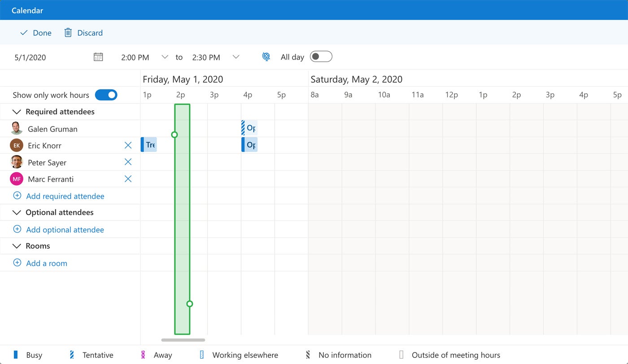The image size is (628, 364).
Task: Click Eric Knorr's EK avatar
Action: [17, 145]
